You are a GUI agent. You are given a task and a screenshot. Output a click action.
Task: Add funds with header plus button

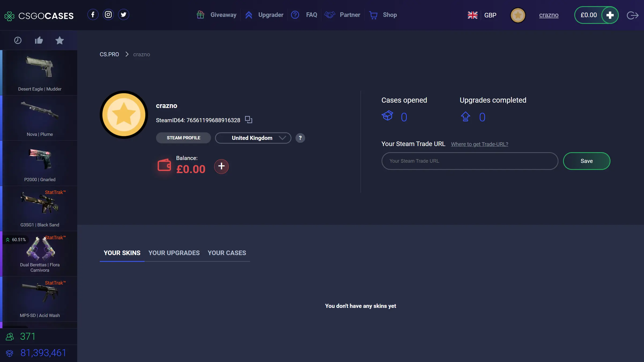coord(610,15)
